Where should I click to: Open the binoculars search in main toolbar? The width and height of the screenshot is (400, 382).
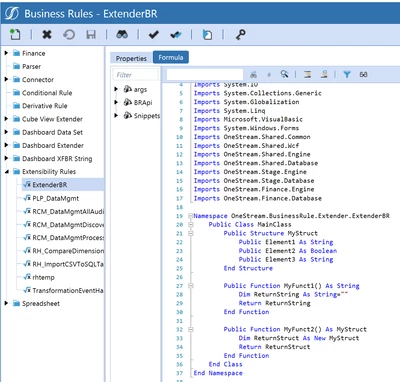[x=122, y=34]
